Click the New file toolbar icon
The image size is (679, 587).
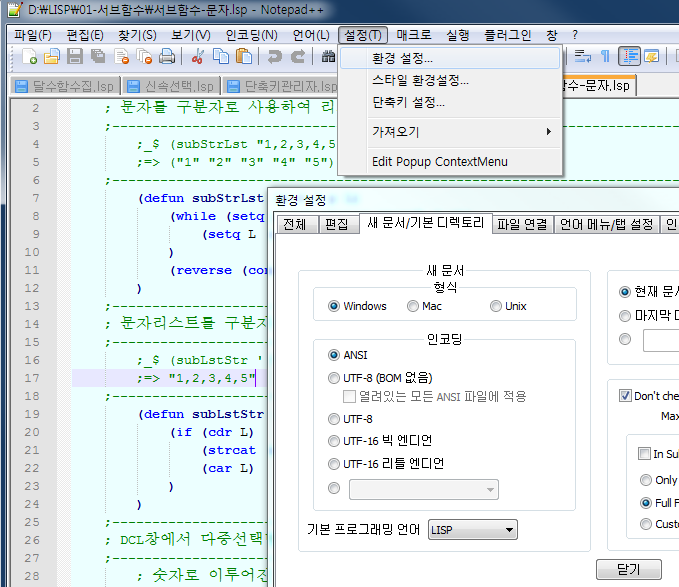[x=30, y=56]
